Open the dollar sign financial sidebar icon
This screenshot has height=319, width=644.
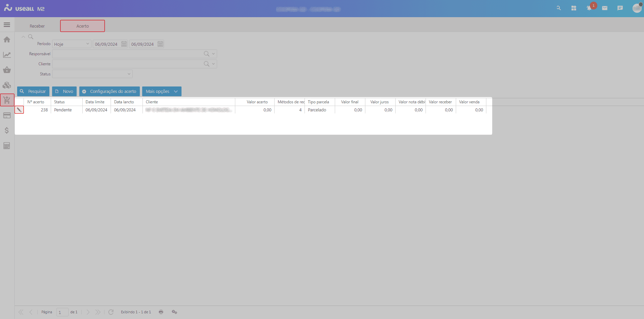[x=7, y=131]
